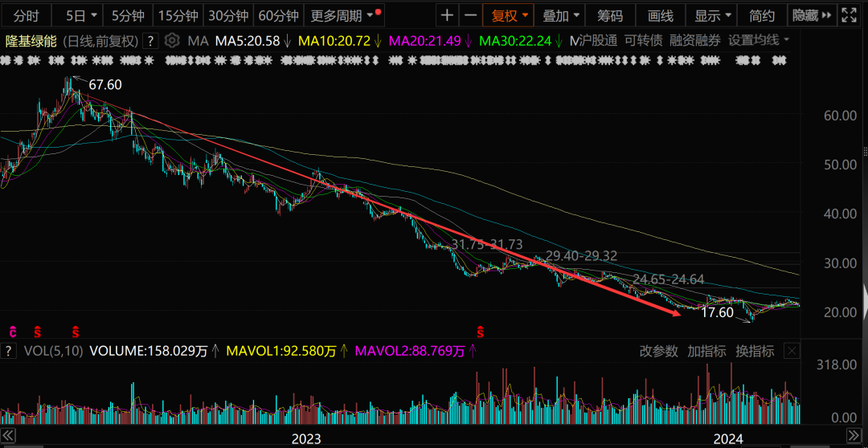Click the 隆基绿能 stock name
This screenshot has height=448, width=868.
point(31,40)
